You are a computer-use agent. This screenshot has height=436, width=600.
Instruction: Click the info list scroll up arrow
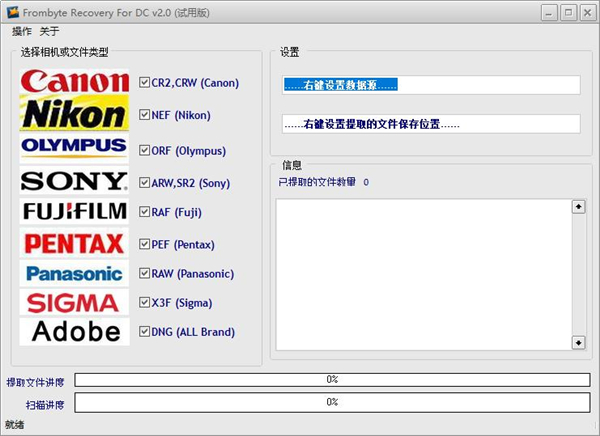[x=578, y=206]
